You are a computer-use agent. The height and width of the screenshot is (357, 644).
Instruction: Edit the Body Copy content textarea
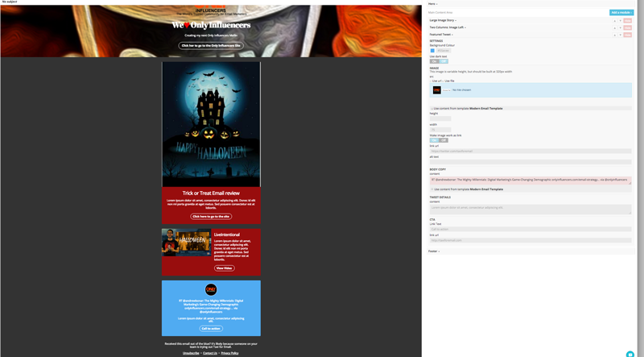coord(530,181)
